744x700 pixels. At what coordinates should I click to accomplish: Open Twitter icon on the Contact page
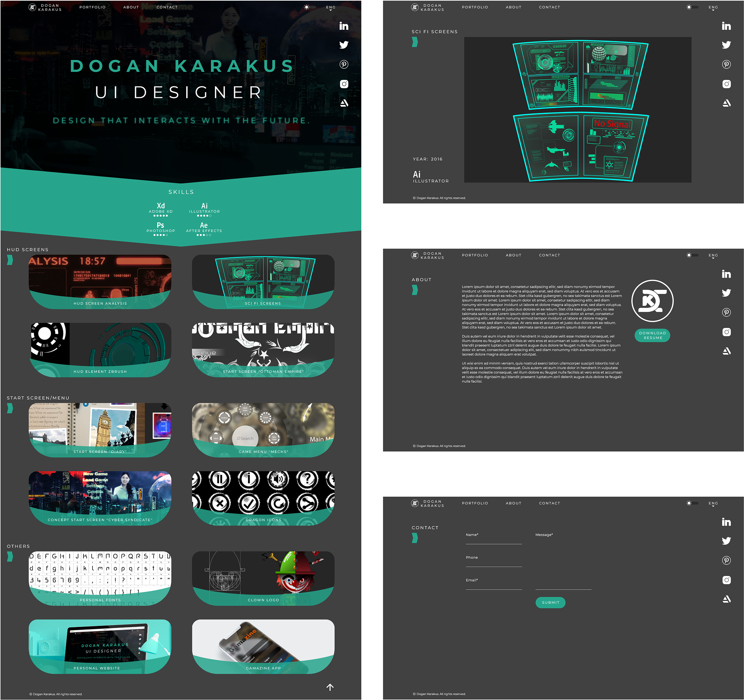[726, 541]
